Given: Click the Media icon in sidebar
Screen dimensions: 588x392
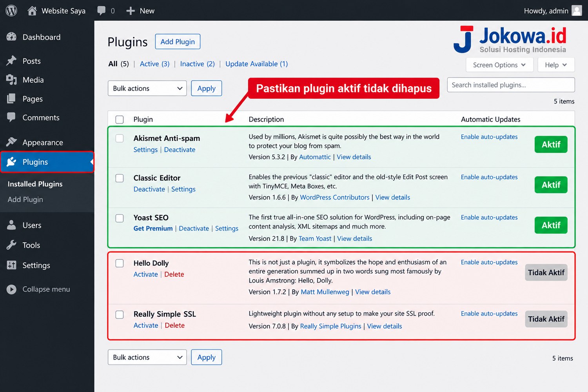Looking at the screenshot, I should pos(12,80).
